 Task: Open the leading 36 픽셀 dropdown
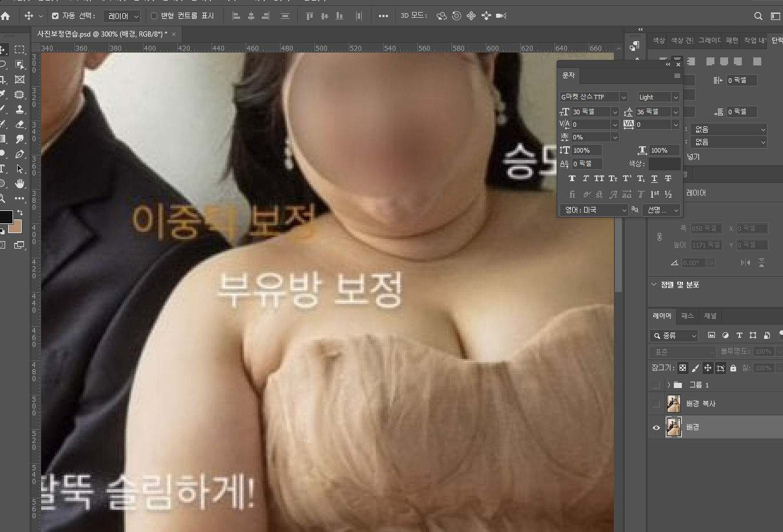pos(676,112)
